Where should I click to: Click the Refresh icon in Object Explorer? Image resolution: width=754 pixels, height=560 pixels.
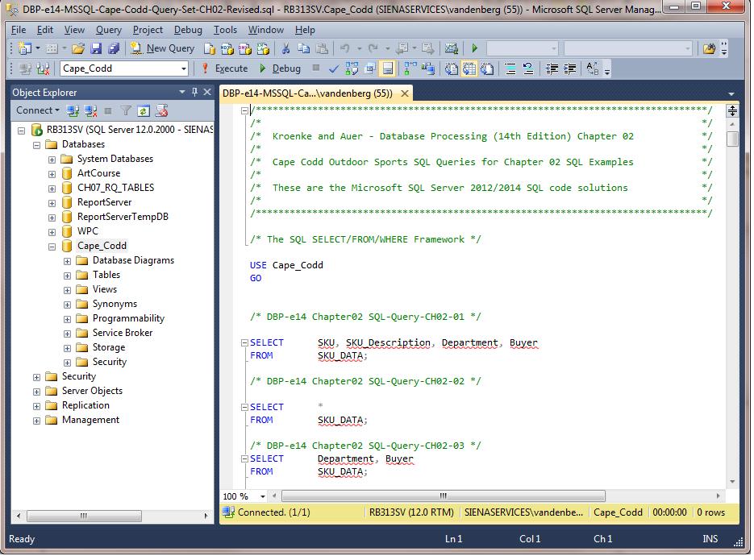[144, 111]
